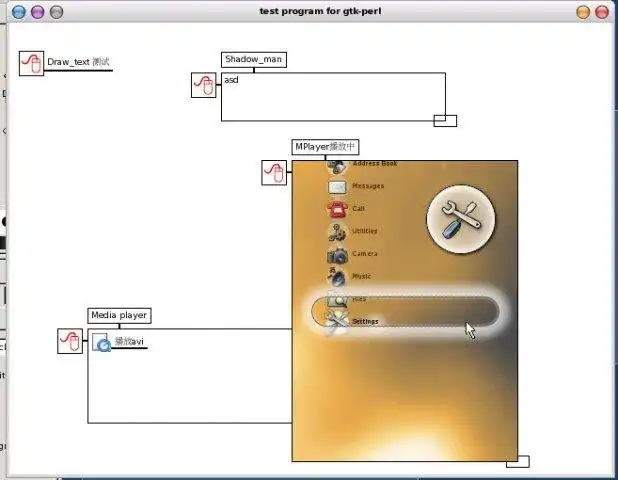This screenshot has width=618, height=480.
Task: Click the blue window button in title bar
Action: coord(19,12)
